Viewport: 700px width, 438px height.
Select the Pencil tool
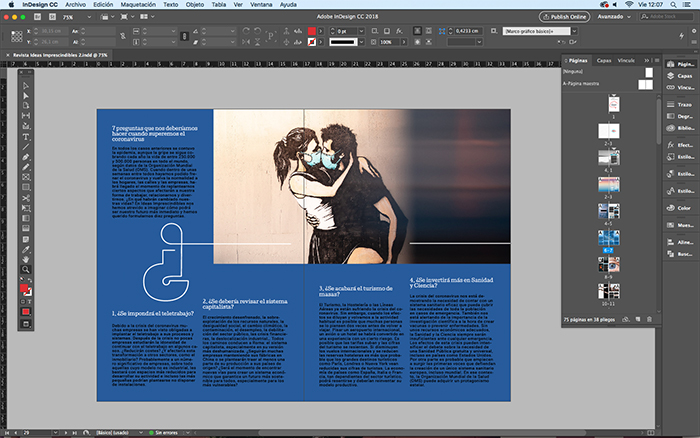pos(26,167)
